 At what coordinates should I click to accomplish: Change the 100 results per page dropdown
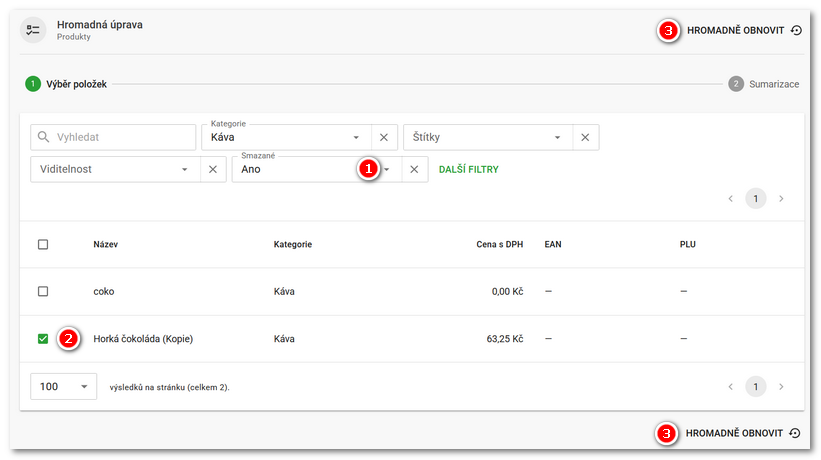click(x=63, y=386)
